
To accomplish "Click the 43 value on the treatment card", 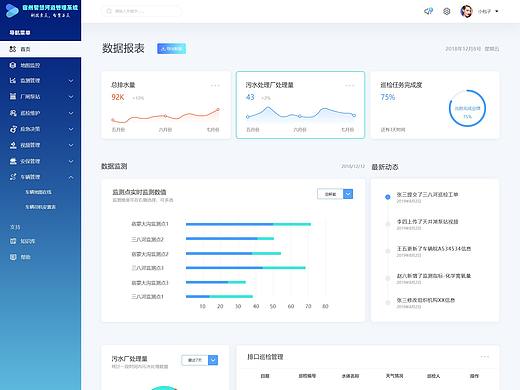I will (x=250, y=97).
